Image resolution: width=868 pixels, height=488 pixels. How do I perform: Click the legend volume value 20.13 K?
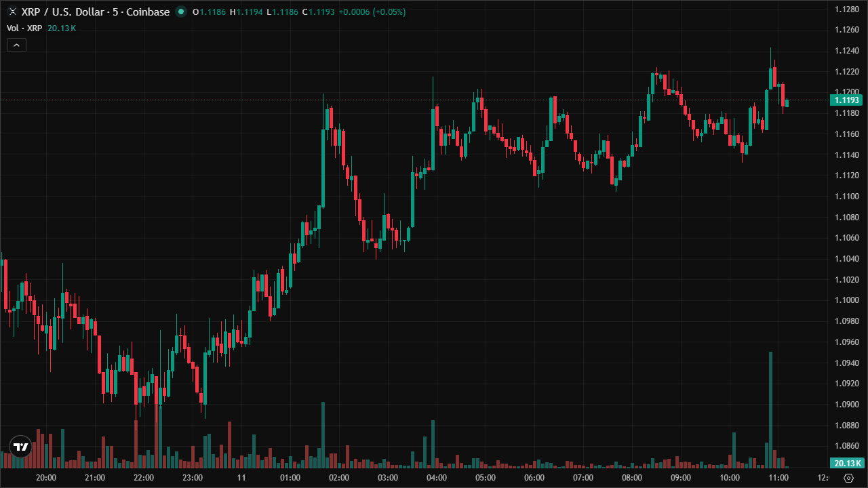click(61, 28)
